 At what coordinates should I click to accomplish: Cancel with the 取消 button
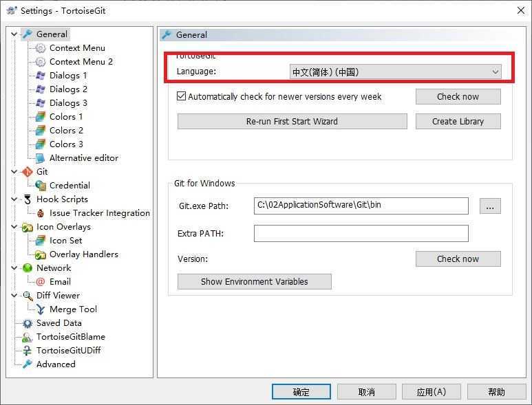pos(366,392)
